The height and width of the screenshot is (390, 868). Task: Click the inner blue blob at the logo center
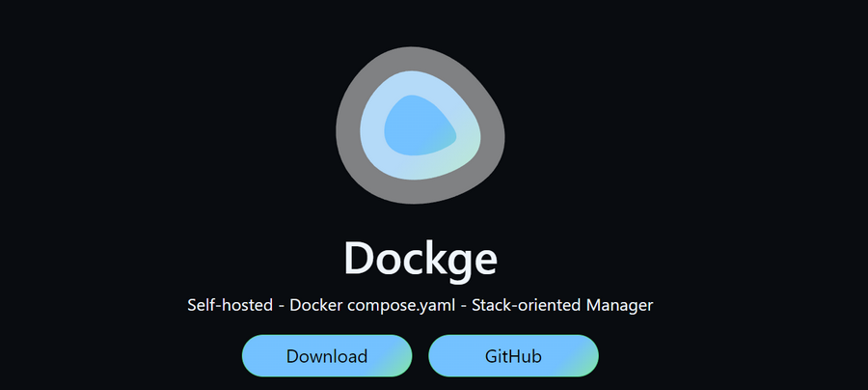coord(418,125)
